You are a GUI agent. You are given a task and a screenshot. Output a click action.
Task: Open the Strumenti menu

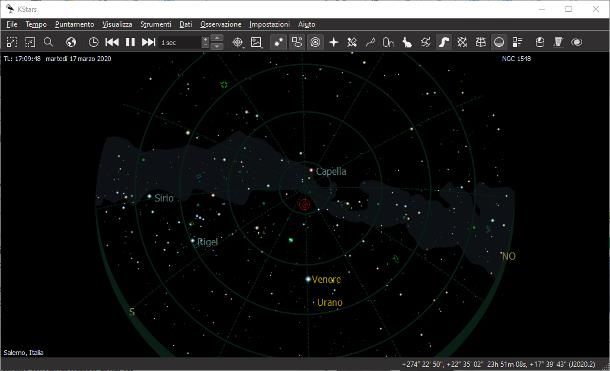156,24
